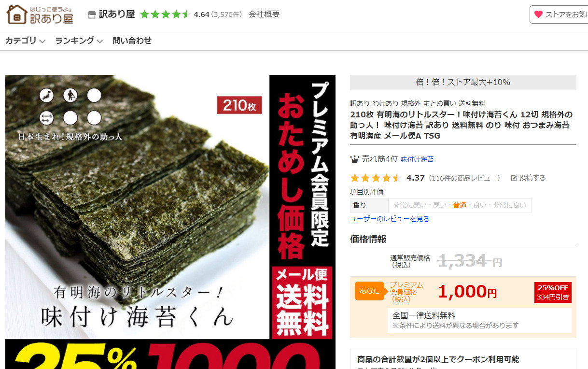
Task: Expand the ランキング dropdown menu
Action: 79,41
